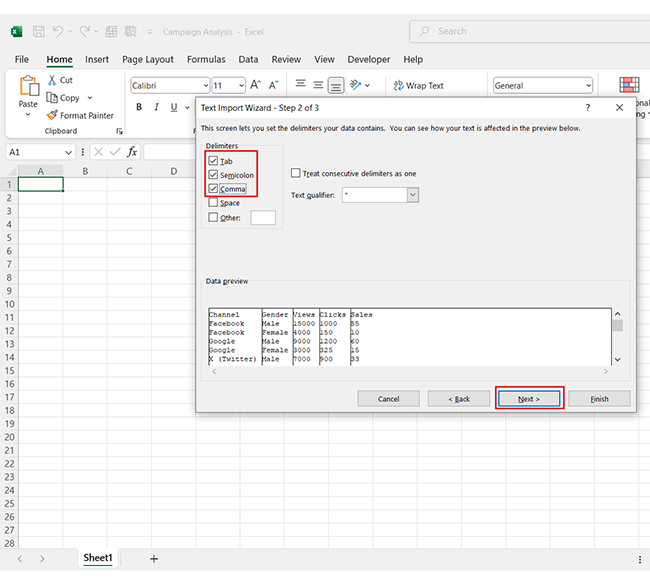
Task: Toggle Underline formatting
Action: click(x=174, y=107)
